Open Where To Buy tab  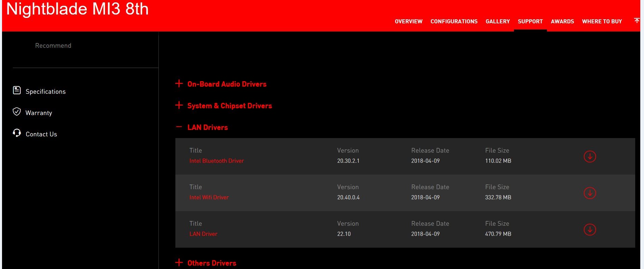tap(602, 21)
